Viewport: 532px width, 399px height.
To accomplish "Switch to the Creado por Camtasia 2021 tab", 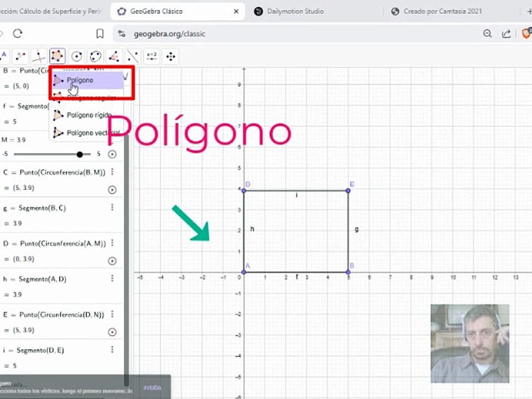I will (x=442, y=11).
